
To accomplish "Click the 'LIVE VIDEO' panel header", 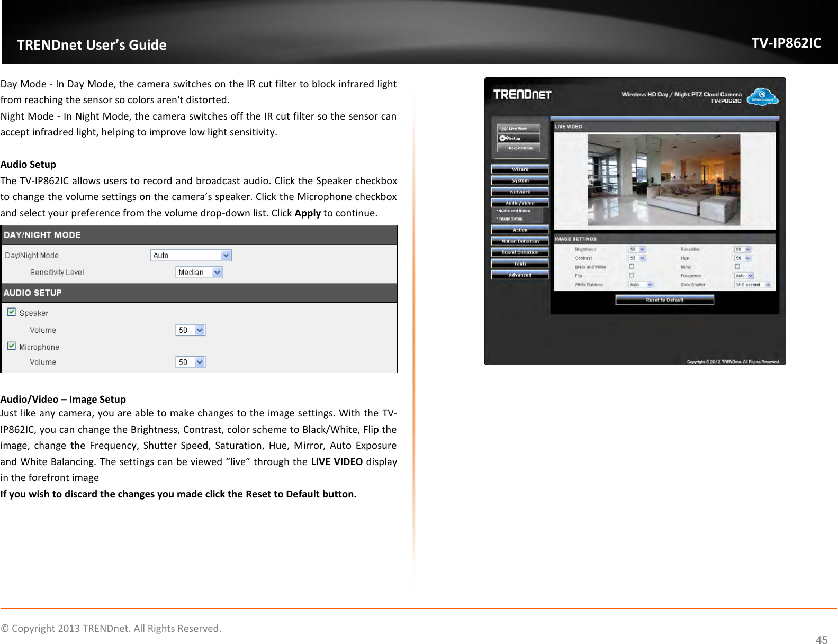I will [x=664, y=127].
